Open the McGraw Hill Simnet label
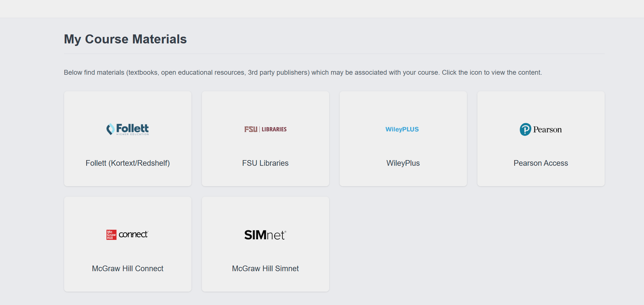Viewport: 644px width, 305px height. click(x=265, y=269)
